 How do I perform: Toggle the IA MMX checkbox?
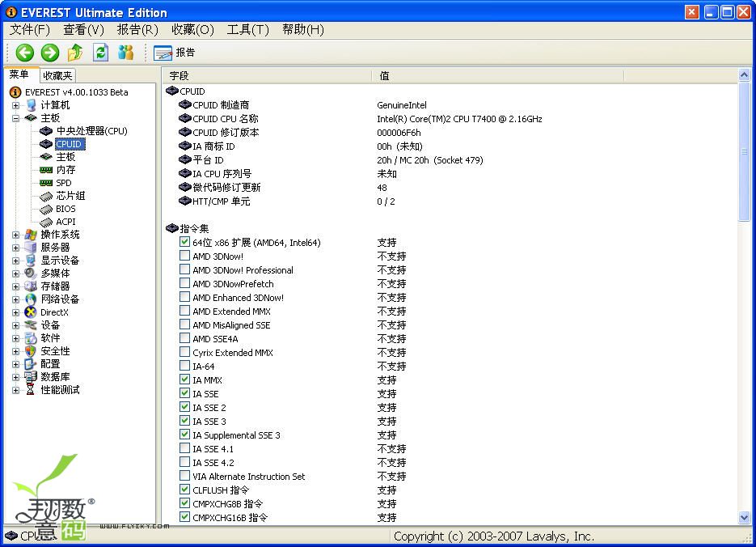click(x=184, y=380)
